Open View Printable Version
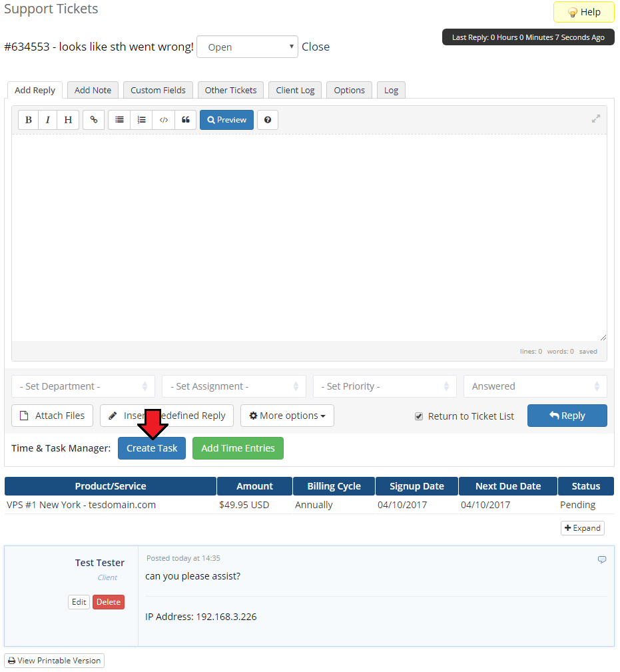 (x=55, y=661)
